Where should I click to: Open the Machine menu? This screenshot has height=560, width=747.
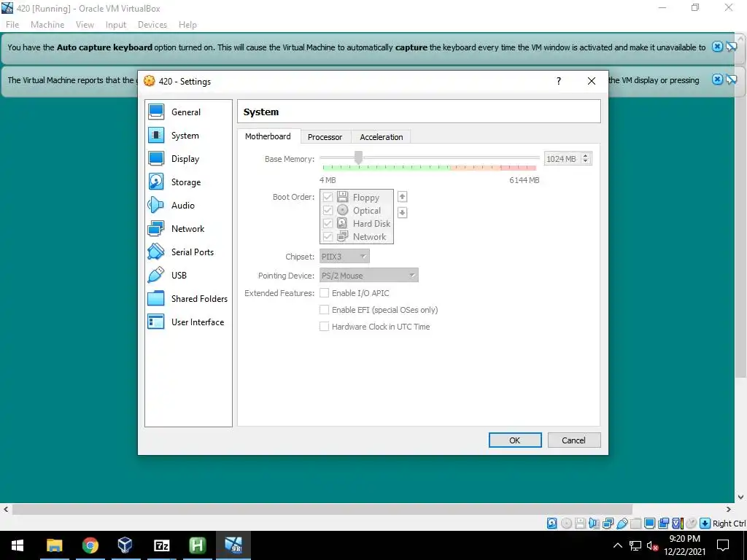click(47, 24)
